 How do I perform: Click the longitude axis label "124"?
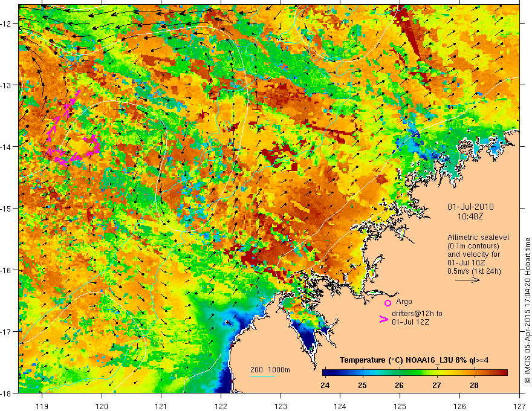pyautogui.click(x=340, y=406)
